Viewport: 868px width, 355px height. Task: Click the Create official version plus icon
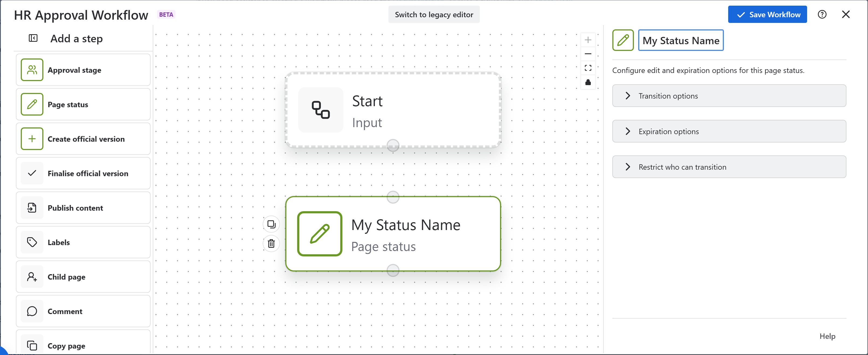(32, 139)
